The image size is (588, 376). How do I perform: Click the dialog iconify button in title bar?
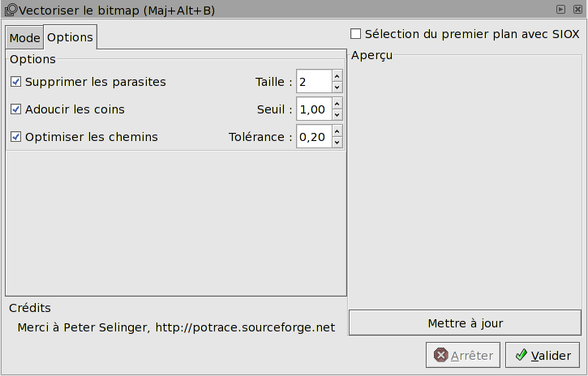pyautogui.click(x=560, y=10)
